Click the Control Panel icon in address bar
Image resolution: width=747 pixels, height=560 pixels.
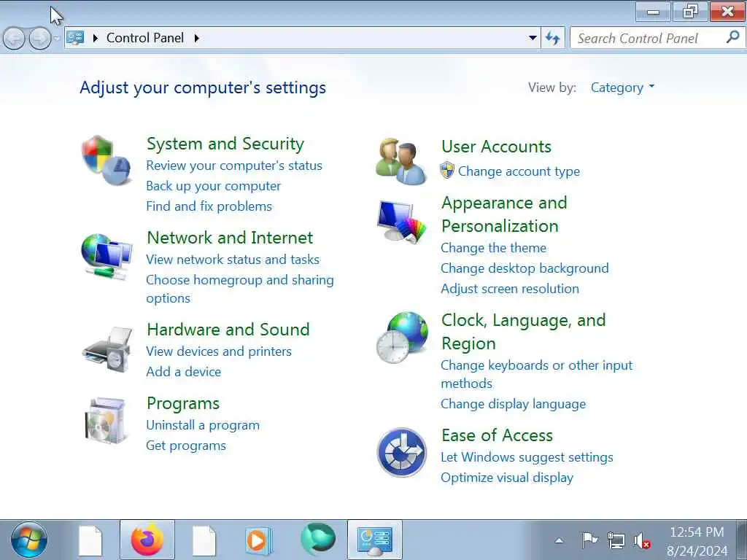75,38
